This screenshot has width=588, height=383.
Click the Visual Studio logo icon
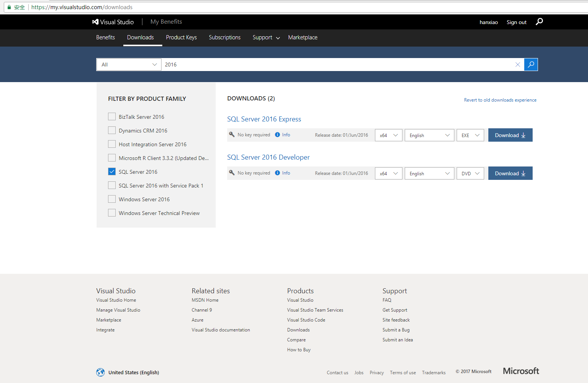pyautogui.click(x=95, y=22)
